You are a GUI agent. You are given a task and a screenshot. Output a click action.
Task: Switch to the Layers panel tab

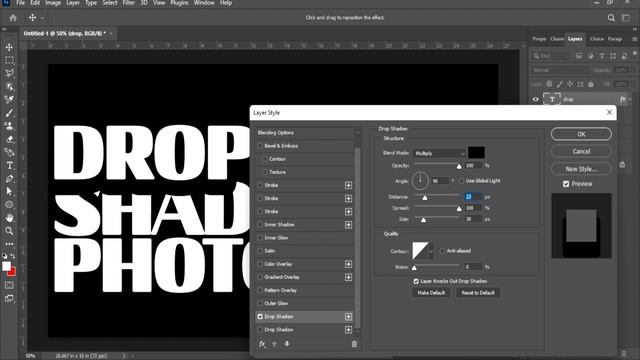pos(575,39)
